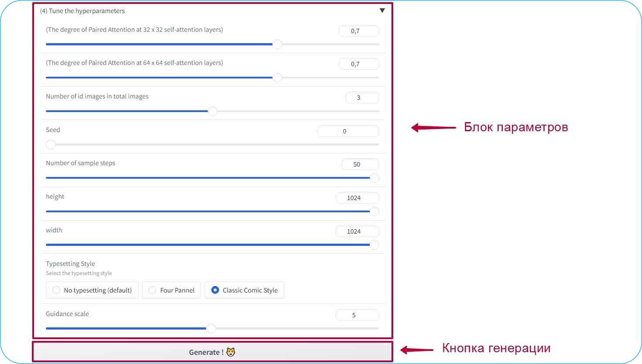This screenshot has height=364, width=642.
Task: Select No typesetting (default) radio option
Action: (92, 290)
